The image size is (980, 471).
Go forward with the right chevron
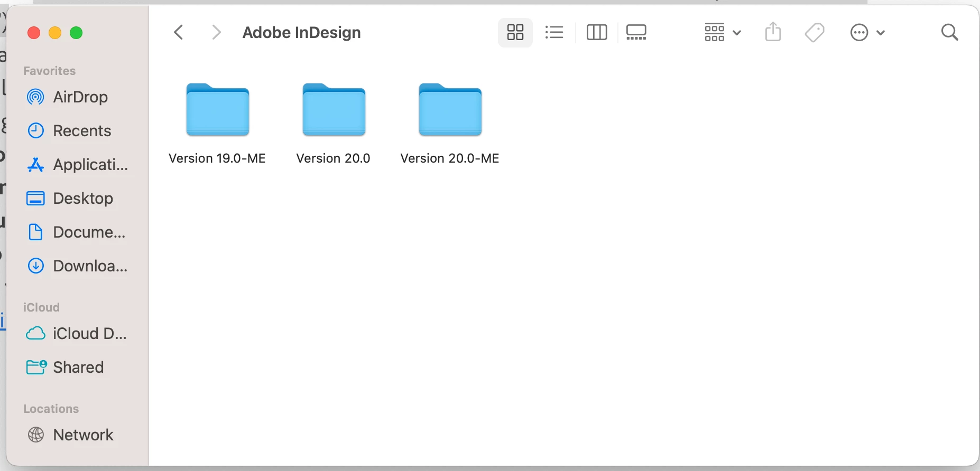216,32
